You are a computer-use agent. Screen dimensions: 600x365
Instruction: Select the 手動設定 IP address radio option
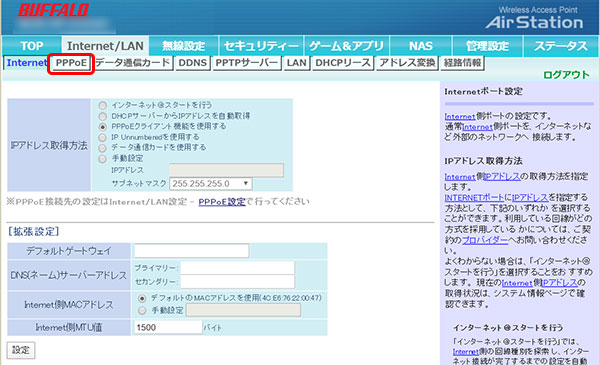[x=103, y=158]
